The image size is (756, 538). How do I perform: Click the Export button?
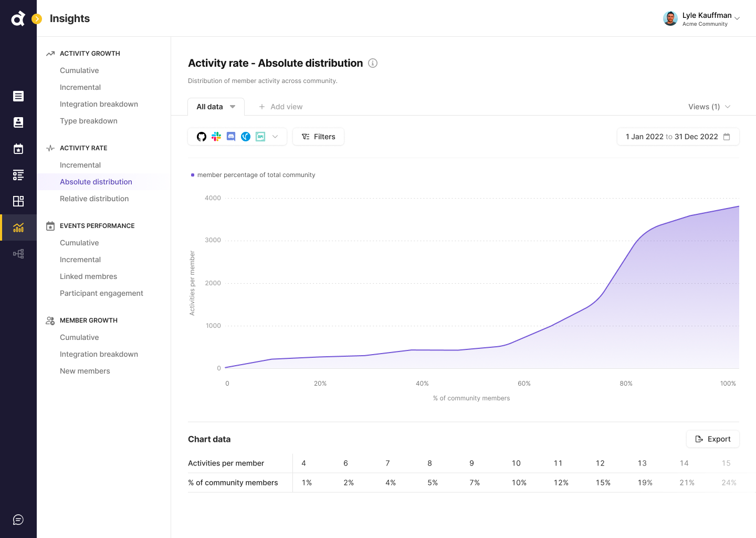(x=712, y=439)
